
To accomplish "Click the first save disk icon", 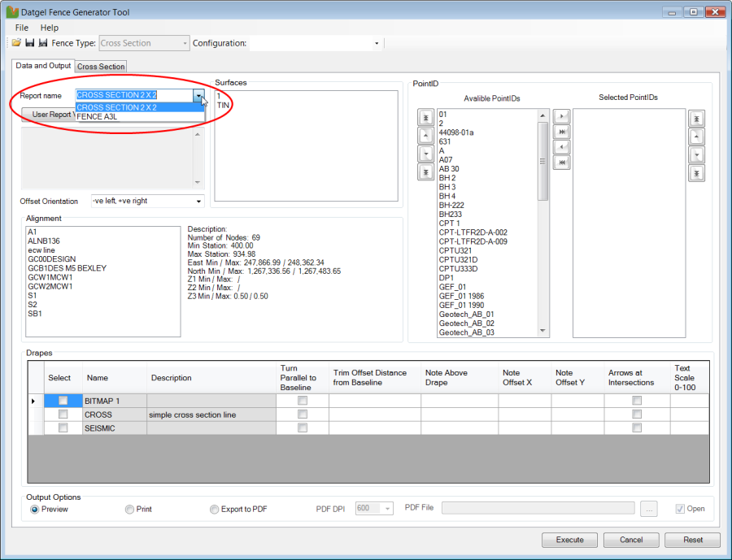I will pos(29,43).
